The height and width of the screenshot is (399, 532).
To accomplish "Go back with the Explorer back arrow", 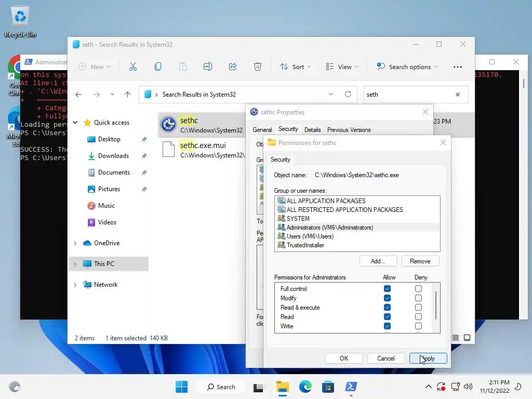I will point(78,95).
